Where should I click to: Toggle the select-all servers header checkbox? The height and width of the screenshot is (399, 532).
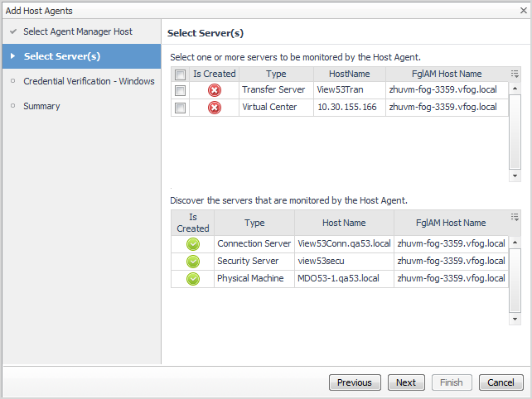(180, 75)
